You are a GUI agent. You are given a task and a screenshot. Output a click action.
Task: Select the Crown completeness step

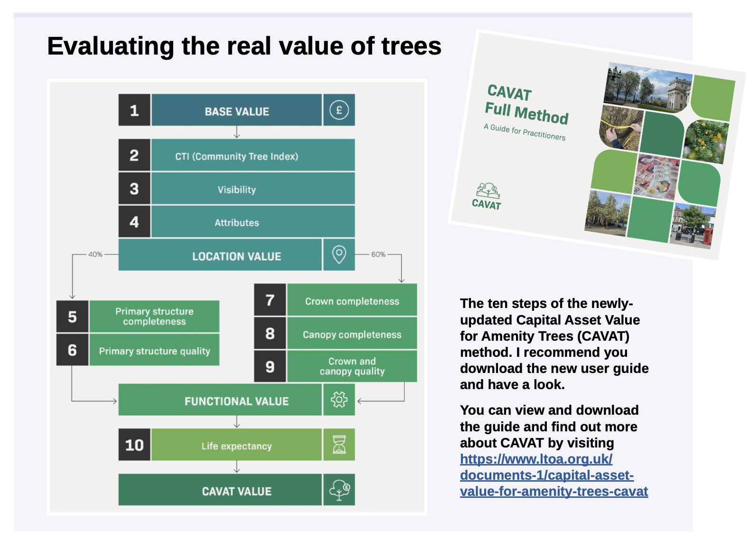(x=351, y=301)
